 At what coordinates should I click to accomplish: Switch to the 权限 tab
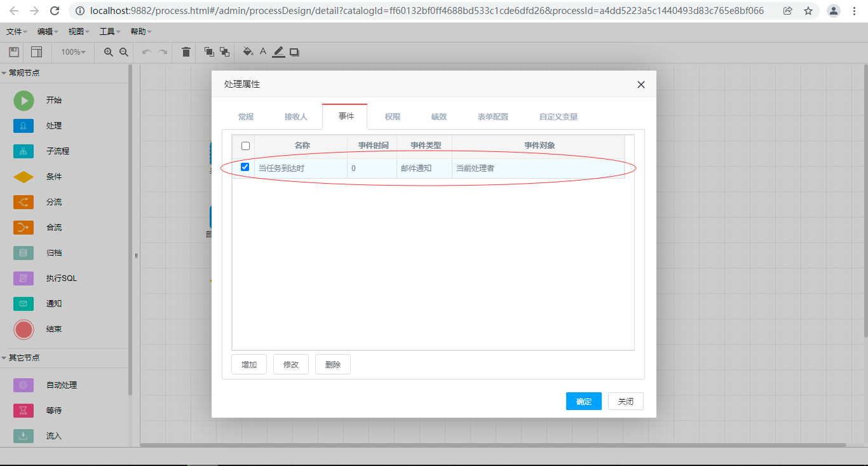click(x=392, y=117)
